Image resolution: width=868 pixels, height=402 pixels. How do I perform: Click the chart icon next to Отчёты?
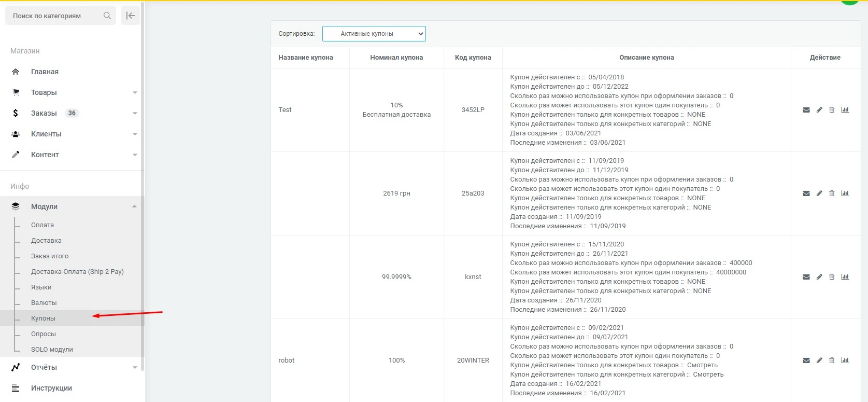pyautogui.click(x=16, y=367)
